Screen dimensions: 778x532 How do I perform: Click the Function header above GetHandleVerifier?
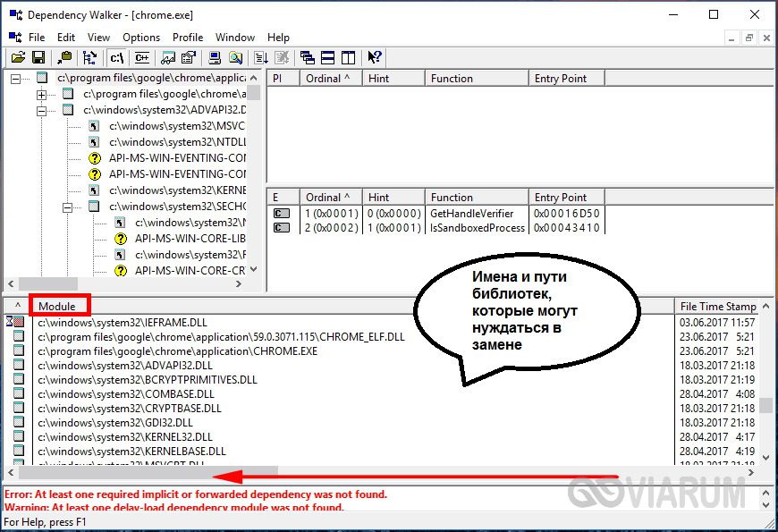pyautogui.click(x=477, y=197)
